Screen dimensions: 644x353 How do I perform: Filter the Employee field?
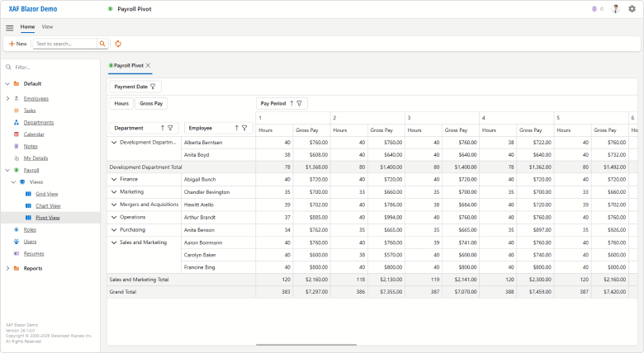pyautogui.click(x=244, y=128)
